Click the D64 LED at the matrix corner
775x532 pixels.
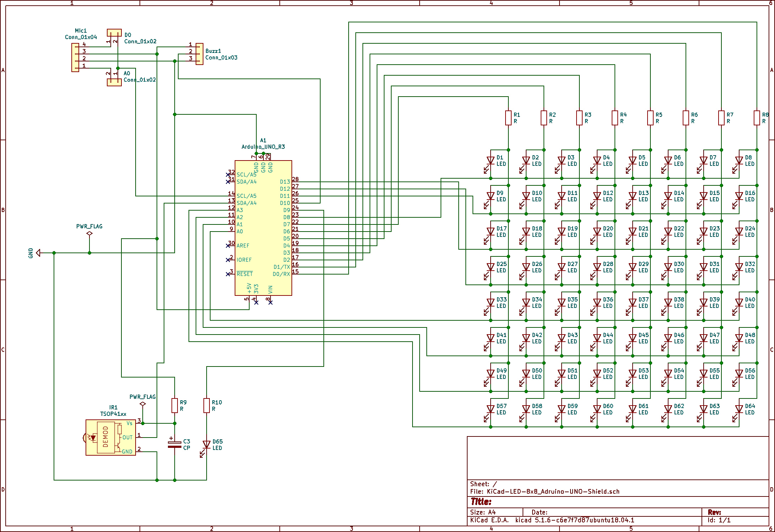pyautogui.click(x=739, y=409)
